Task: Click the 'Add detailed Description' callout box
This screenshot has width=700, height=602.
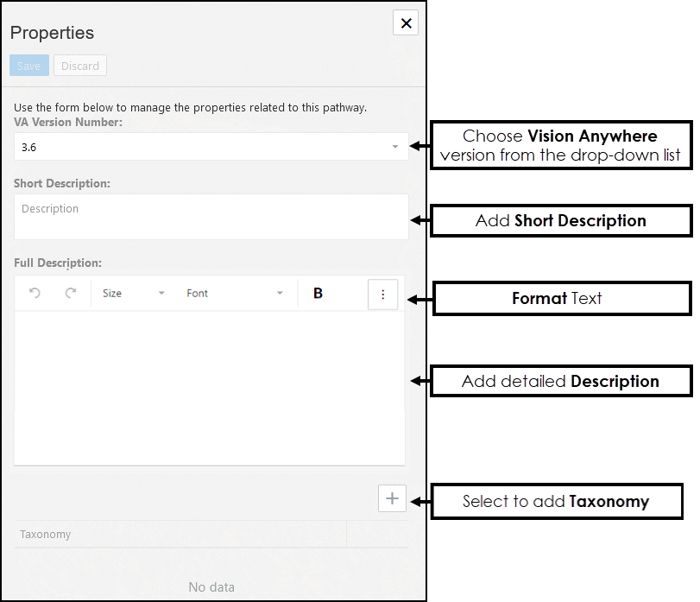Action: [560, 382]
